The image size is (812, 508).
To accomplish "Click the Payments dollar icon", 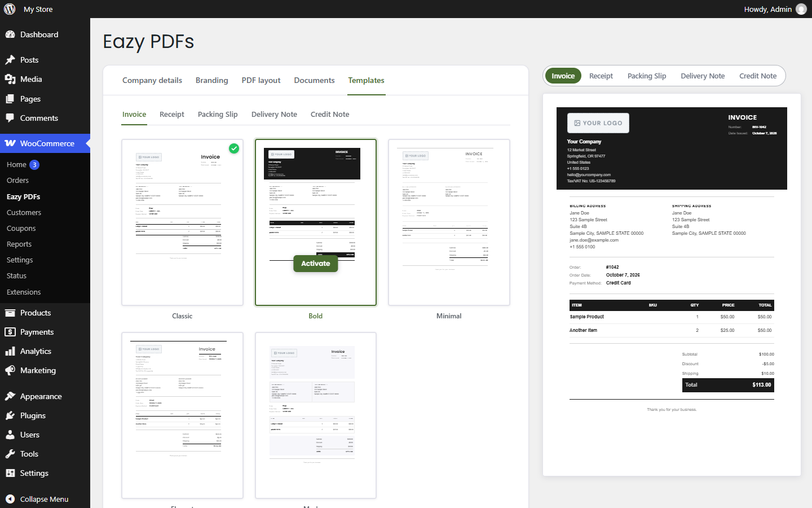I will point(10,332).
